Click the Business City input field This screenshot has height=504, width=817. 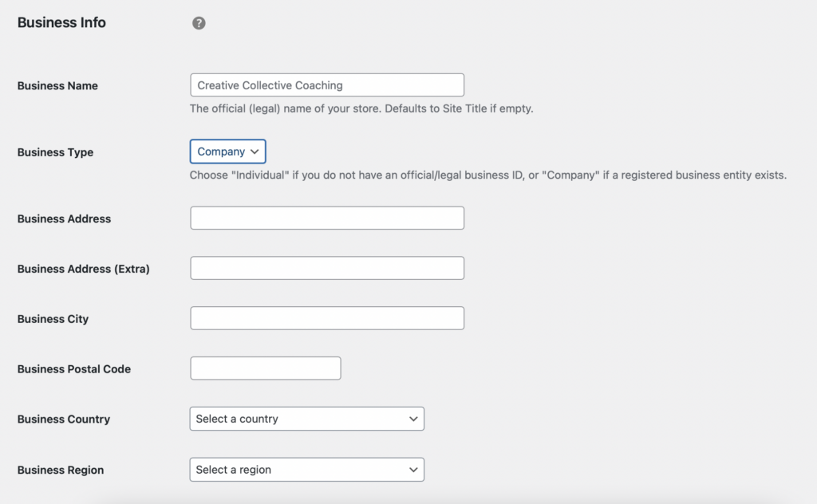[x=327, y=318]
